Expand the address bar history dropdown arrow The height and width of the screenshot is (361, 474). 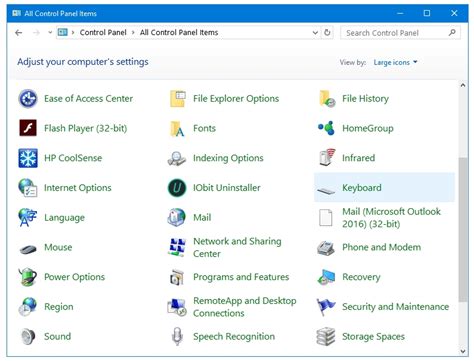315,33
